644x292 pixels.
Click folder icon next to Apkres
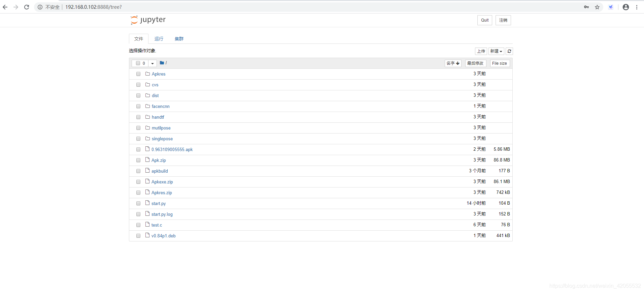point(147,74)
